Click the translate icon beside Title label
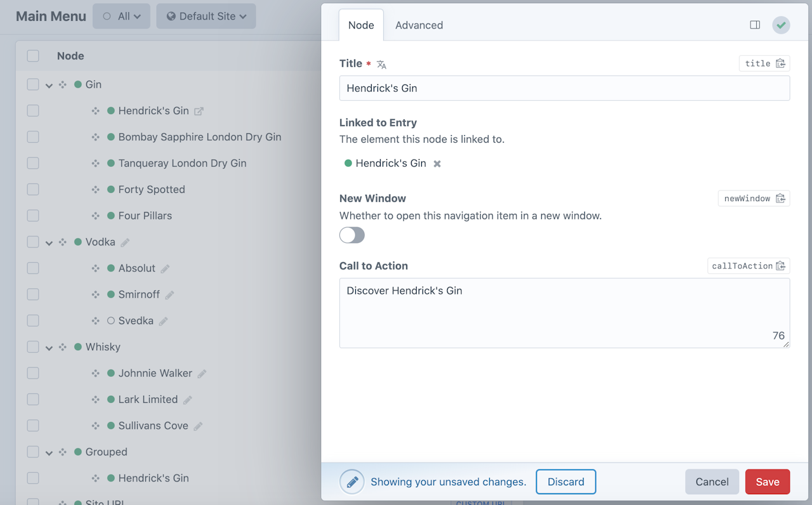The height and width of the screenshot is (505, 812). [x=381, y=64]
